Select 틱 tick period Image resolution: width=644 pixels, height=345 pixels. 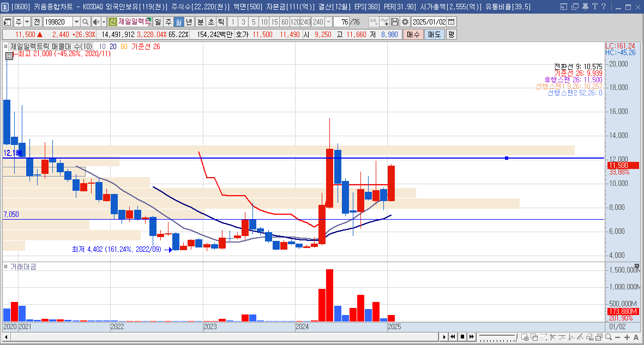[221, 22]
